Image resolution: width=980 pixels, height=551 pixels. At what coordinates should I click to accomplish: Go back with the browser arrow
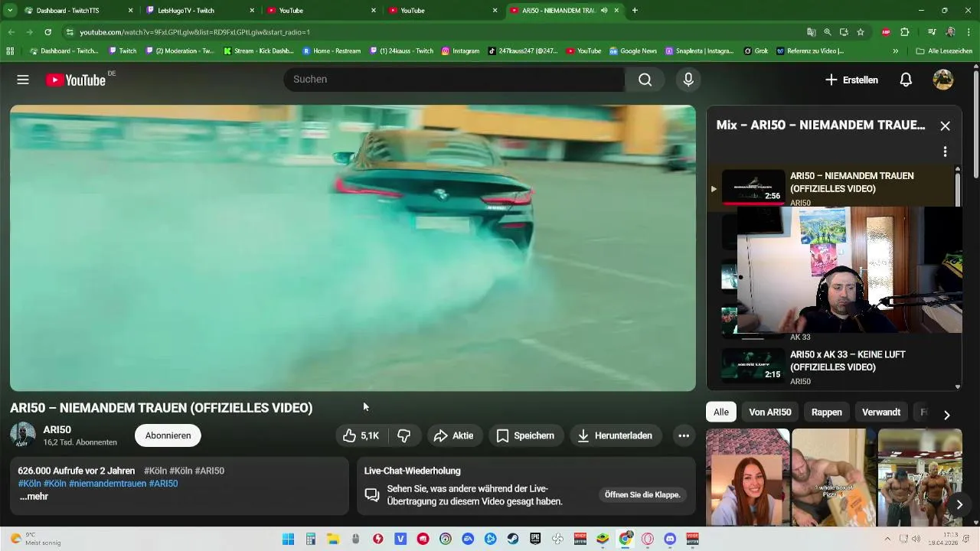click(11, 32)
